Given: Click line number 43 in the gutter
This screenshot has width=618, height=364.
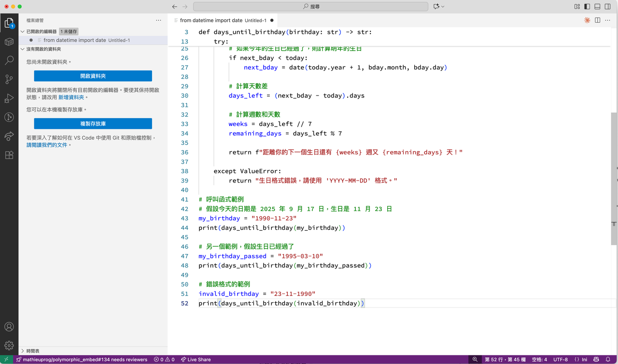Looking at the screenshot, I should 184,218.
